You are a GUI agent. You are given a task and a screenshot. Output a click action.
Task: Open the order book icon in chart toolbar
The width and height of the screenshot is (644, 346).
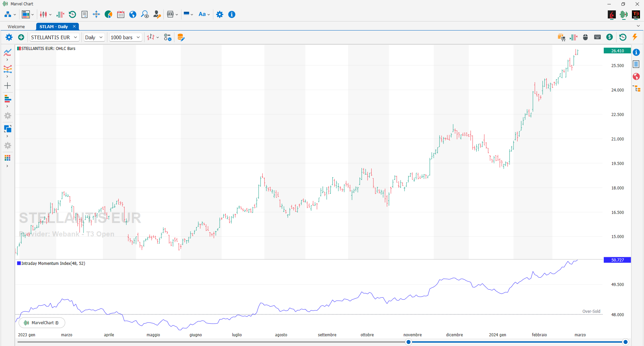pos(574,37)
